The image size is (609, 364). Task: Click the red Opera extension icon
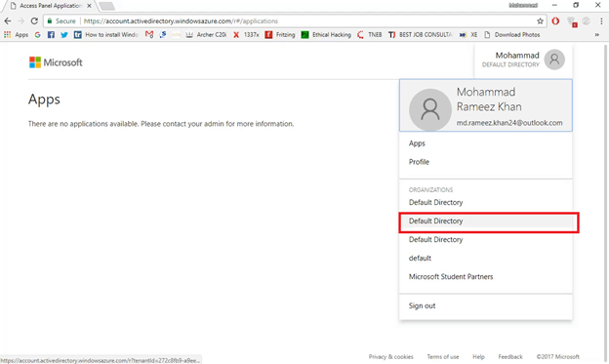[x=555, y=20]
